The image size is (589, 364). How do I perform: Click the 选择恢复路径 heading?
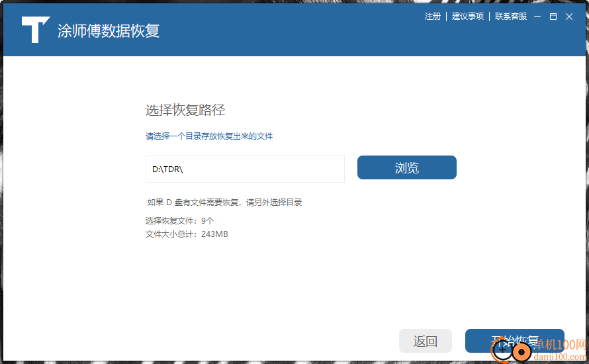point(185,110)
